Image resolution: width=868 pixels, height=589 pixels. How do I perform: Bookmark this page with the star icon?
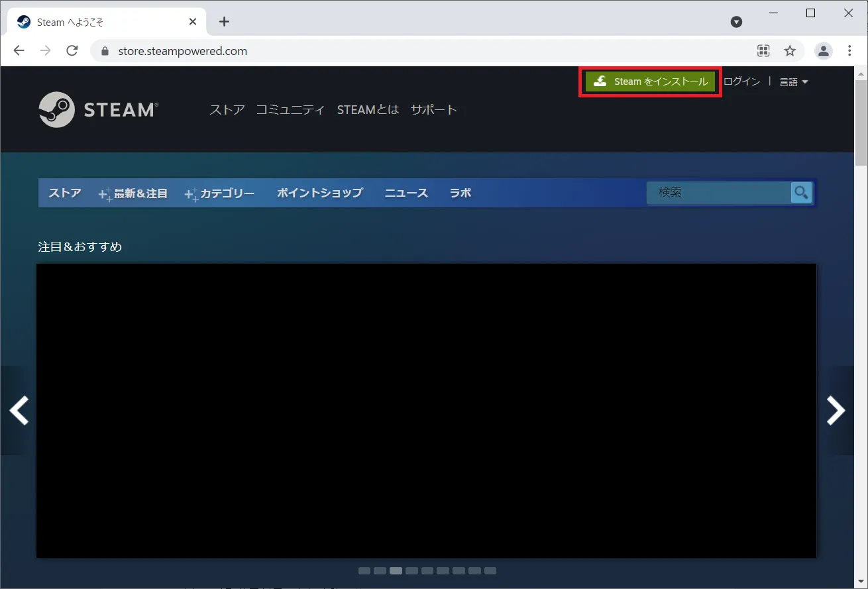coord(790,50)
